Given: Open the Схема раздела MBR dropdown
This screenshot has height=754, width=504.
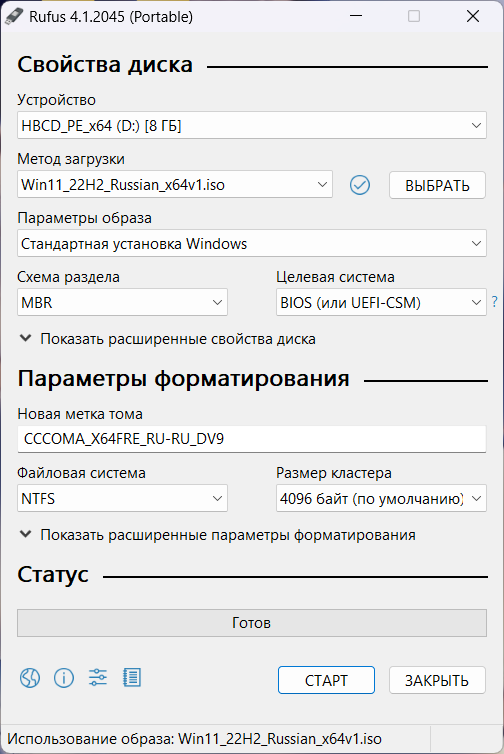Looking at the screenshot, I should pyautogui.click(x=122, y=302).
